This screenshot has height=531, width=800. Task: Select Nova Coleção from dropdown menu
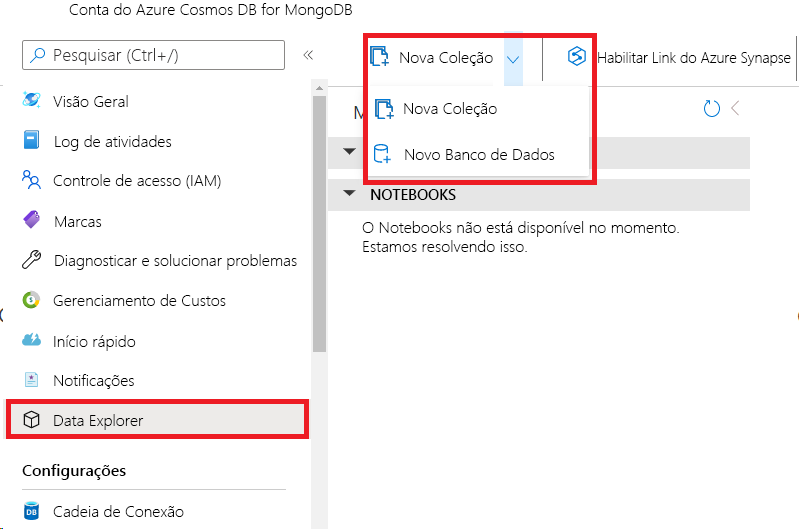(449, 109)
